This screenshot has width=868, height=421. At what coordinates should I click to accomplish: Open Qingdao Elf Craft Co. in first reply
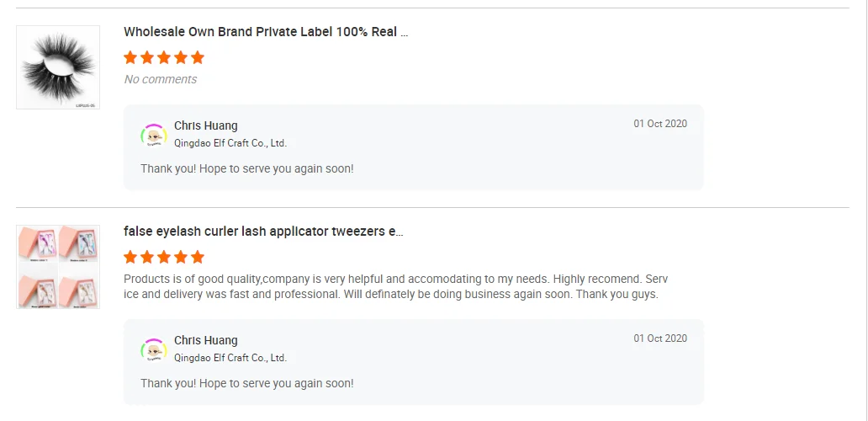point(230,143)
